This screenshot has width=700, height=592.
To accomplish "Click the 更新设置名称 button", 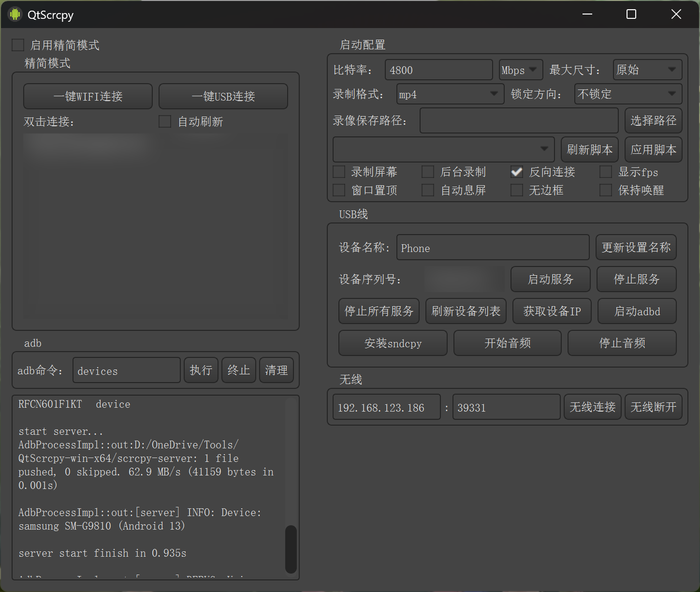I will point(636,247).
